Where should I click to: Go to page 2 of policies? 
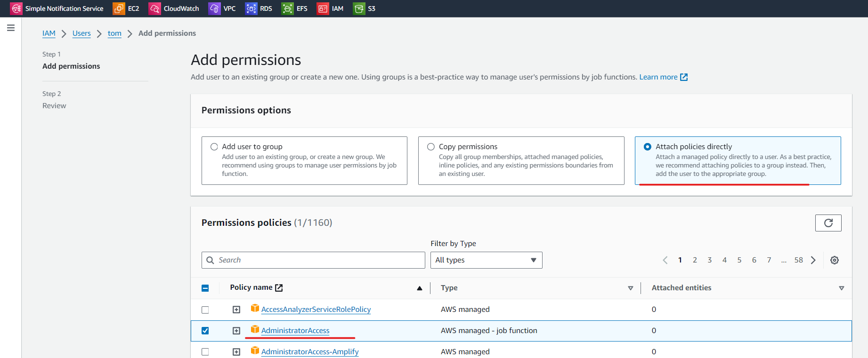click(x=695, y=260)
